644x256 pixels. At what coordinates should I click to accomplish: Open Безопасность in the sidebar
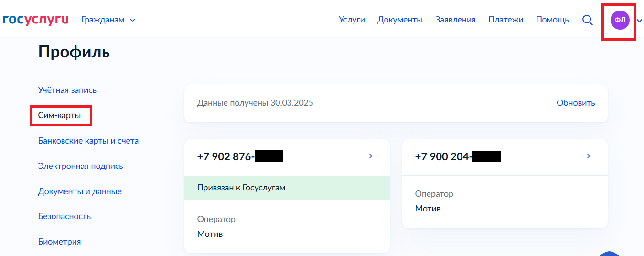[x=64, y=216]
